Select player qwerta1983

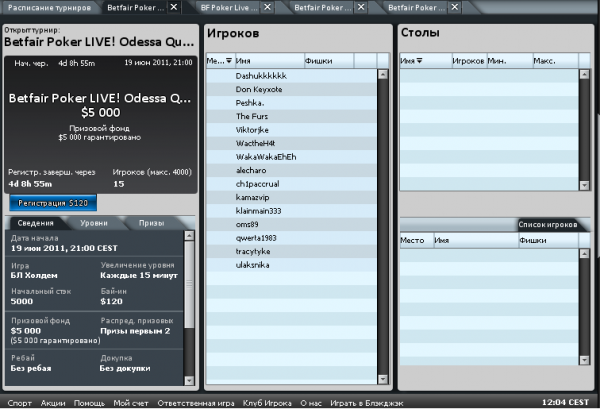291,238
